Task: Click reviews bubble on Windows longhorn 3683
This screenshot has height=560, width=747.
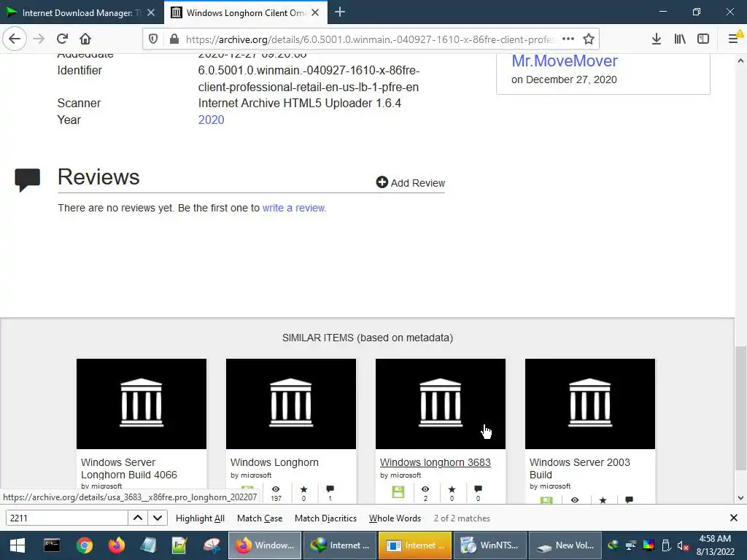Action: click(479, 489)
